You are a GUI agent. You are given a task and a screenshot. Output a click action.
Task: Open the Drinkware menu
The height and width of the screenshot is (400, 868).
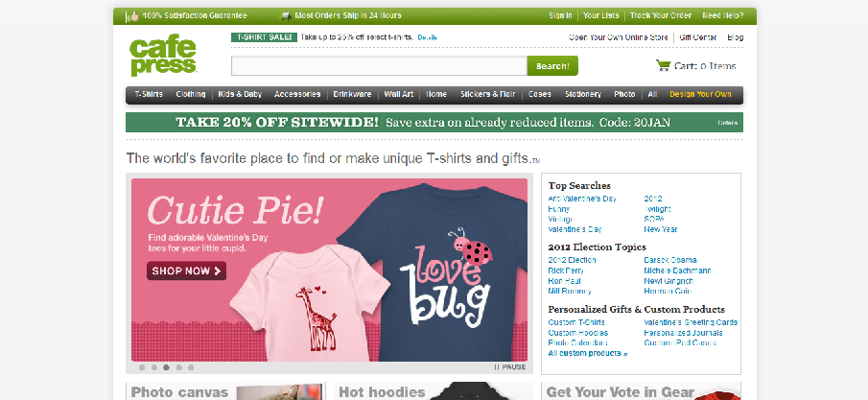coord(352,94)
